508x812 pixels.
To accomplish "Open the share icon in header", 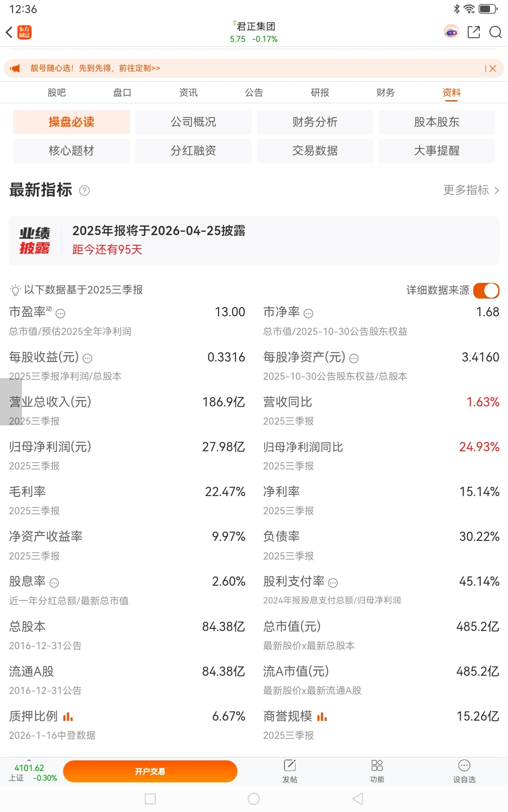I will click(x=473, y=32).
